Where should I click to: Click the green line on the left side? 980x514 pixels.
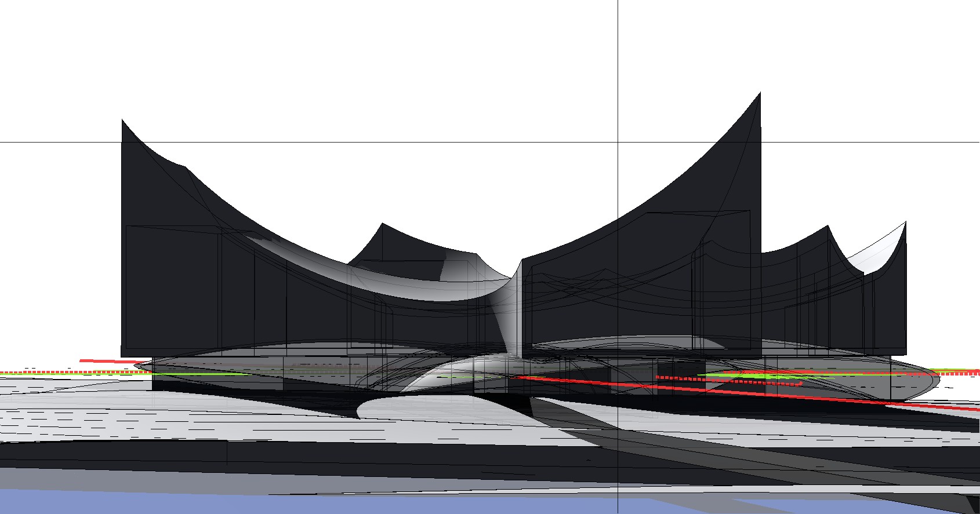pyautogui.click(x=174, y=374)
